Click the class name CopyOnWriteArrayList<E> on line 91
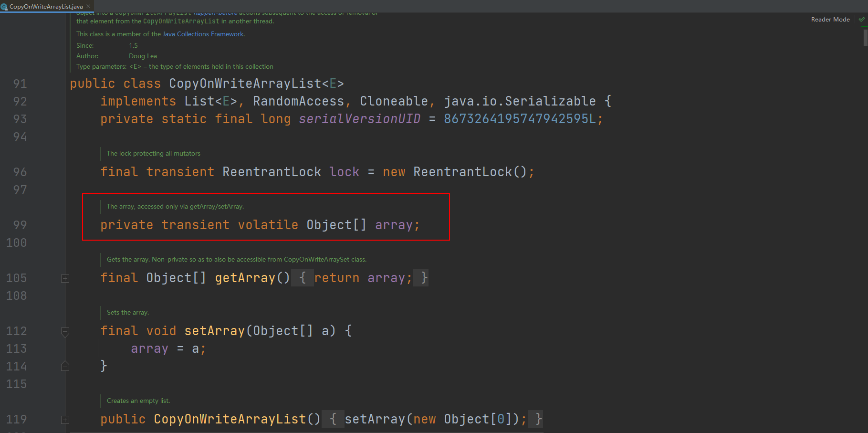 tap(256, 84)
